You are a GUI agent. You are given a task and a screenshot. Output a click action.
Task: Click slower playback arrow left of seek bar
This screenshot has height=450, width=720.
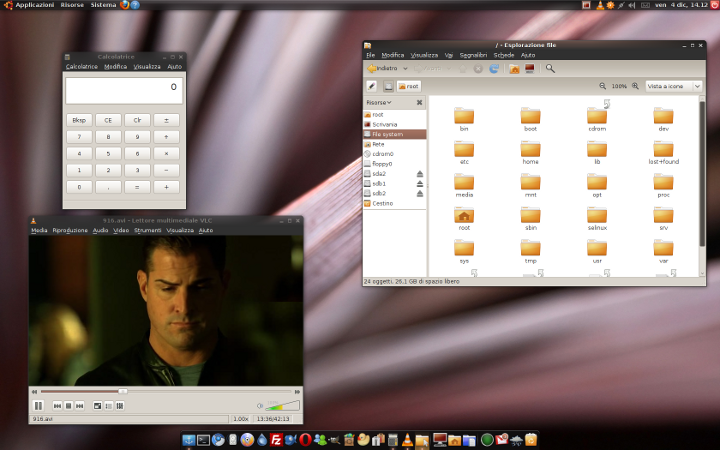34,392
